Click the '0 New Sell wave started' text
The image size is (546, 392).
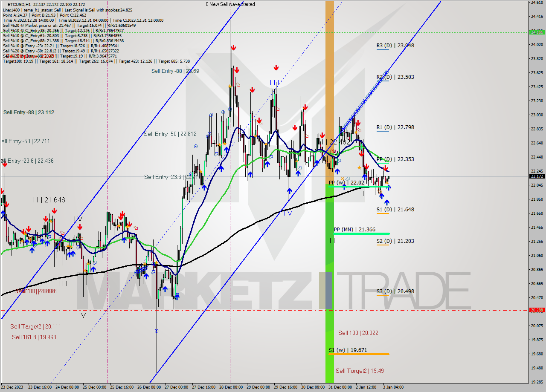tap(230, 4)
